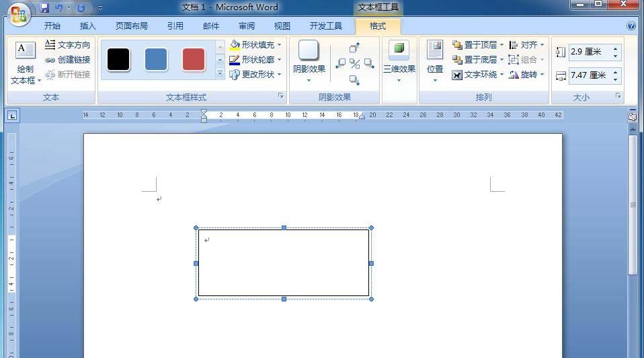Open the 形状轮廓 dropdown
644x358 pixels.
coord(255,60)
